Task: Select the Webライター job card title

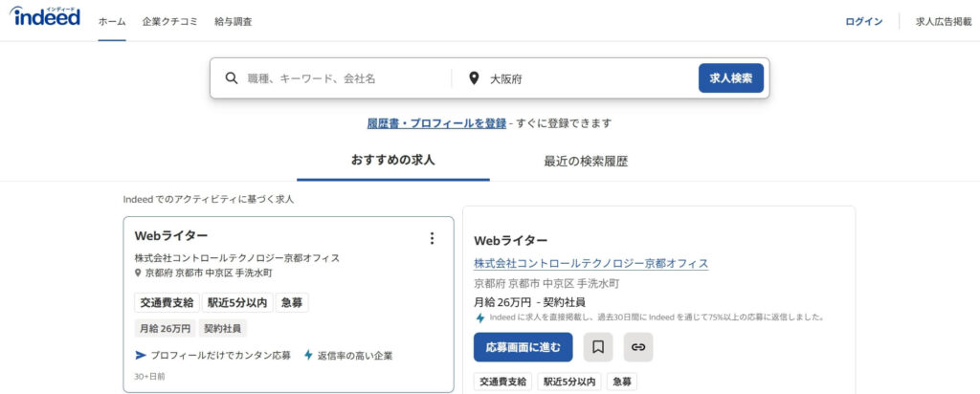Action: pyautogui.click(x=171, y=235)
